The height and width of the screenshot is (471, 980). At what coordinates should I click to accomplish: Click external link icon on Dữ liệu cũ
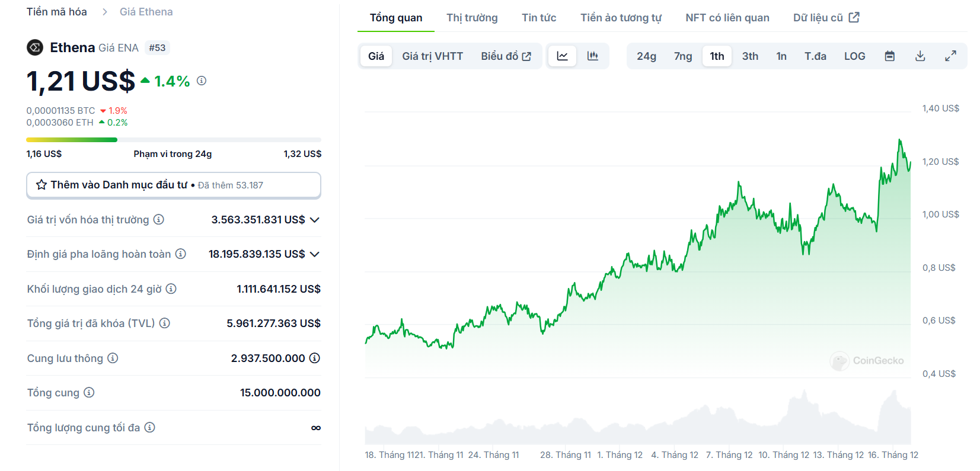point(854,17)
